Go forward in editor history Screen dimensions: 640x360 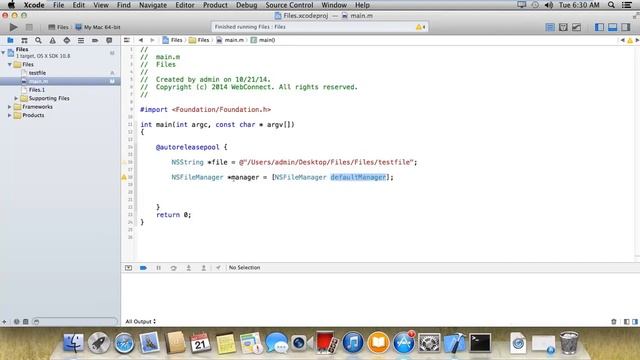(x=152, y=40)
